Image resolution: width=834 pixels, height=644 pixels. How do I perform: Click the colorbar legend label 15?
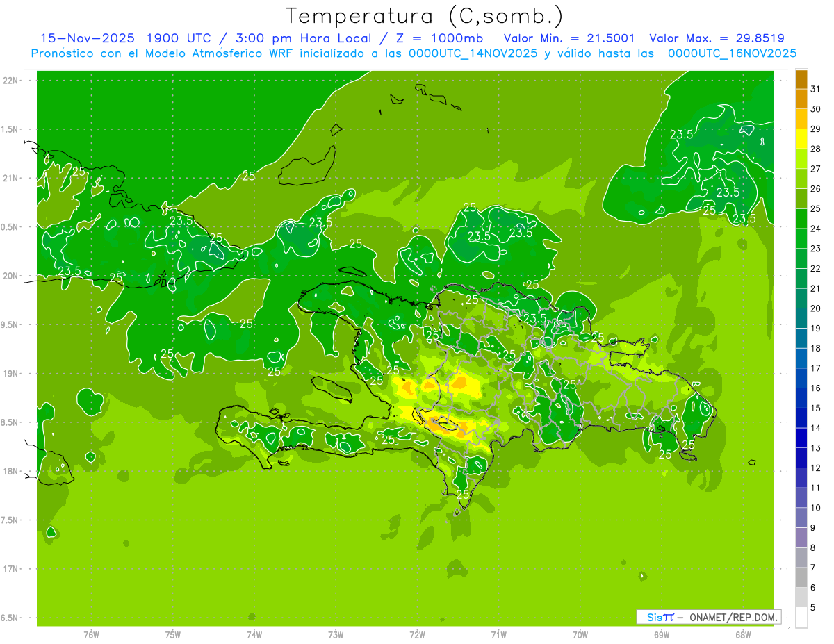(x=816, y=408)
